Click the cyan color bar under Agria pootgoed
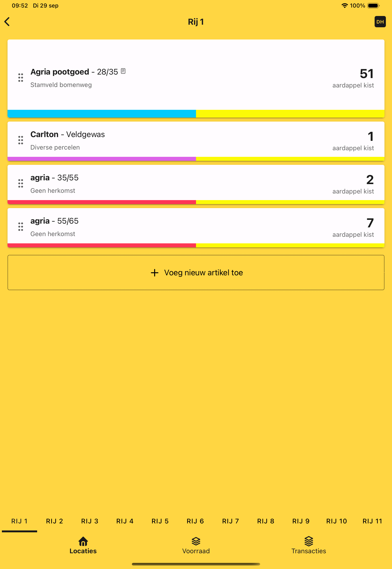Viewport: 392px width, 569px height. tap(102, 114)
